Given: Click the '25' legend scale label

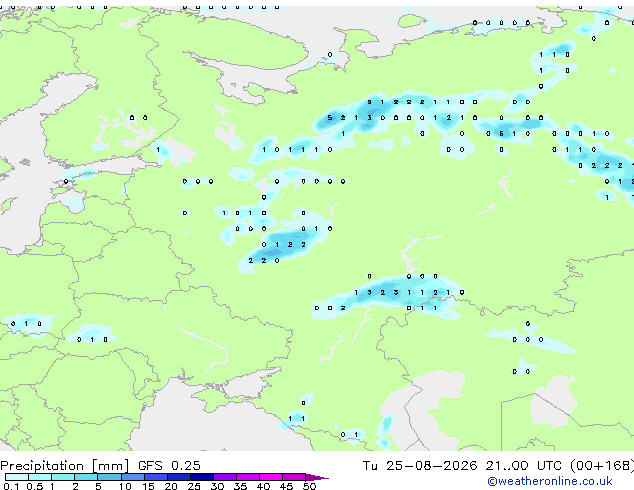Looking at the screenshot, I should 194,486.
